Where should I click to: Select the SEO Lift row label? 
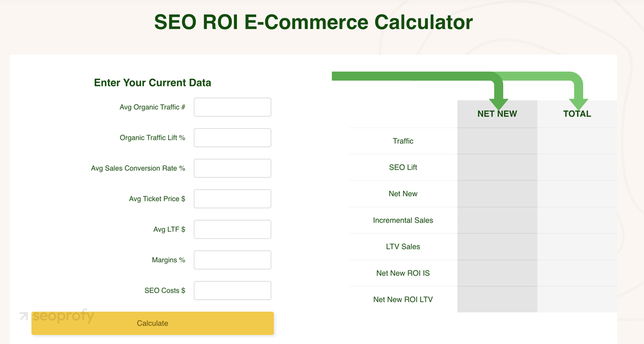(403, 167)
